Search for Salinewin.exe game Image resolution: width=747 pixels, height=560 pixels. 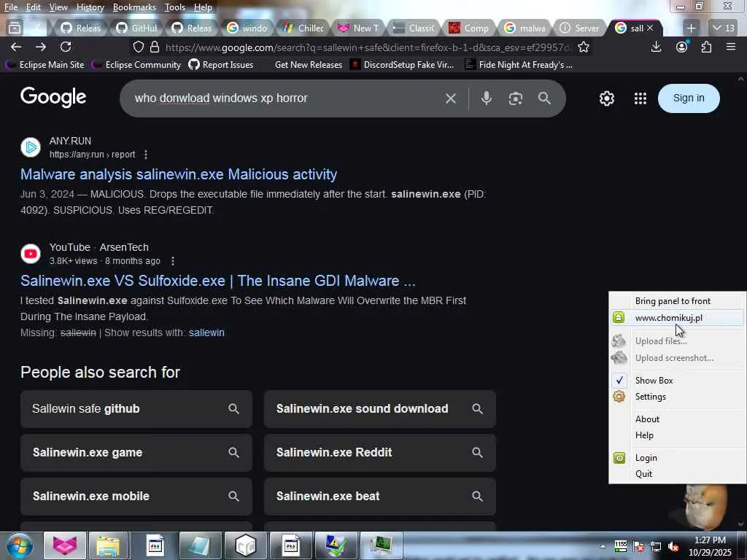(136, 452)
